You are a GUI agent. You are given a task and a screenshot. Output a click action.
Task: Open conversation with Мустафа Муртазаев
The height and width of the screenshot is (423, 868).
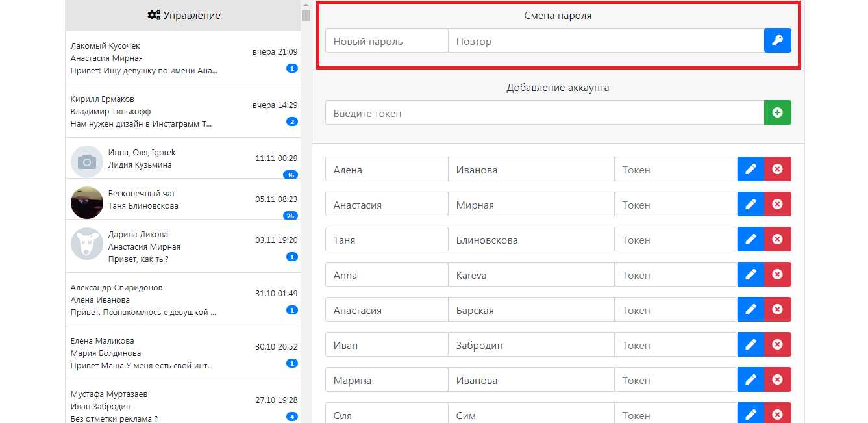pyautogui.click(x=183, y=402)
